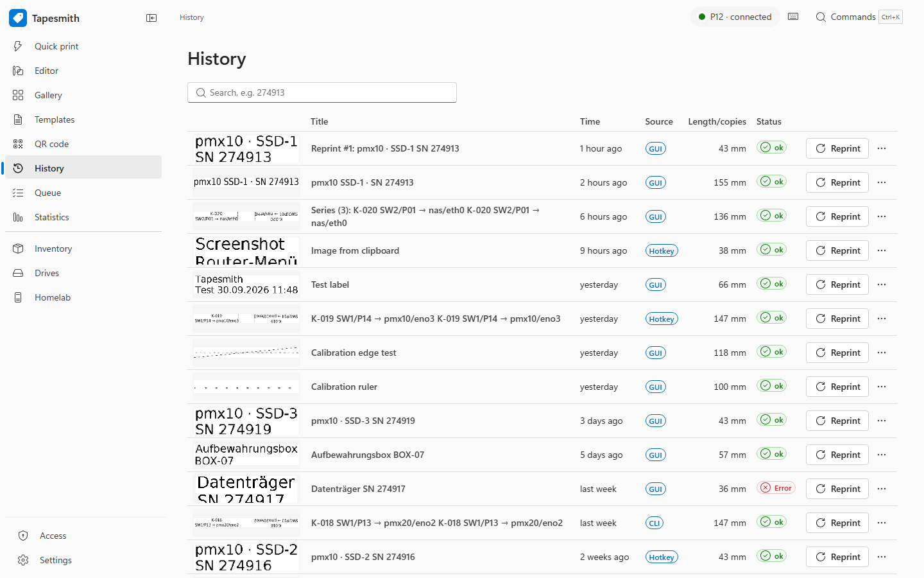924x578 pixels.
Task: Open Quick print from the sidebar
Action: click(83, 46)
